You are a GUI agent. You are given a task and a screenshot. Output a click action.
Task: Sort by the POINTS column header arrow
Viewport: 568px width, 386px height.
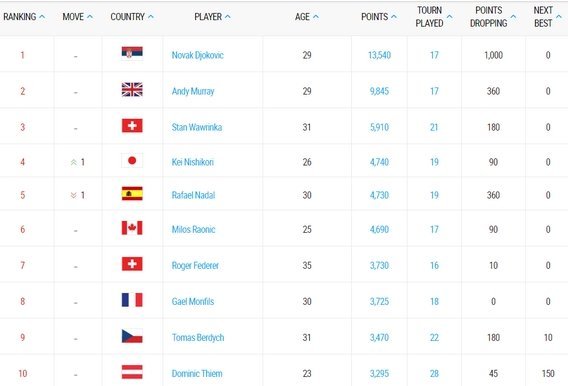click(x=394, y=17)
